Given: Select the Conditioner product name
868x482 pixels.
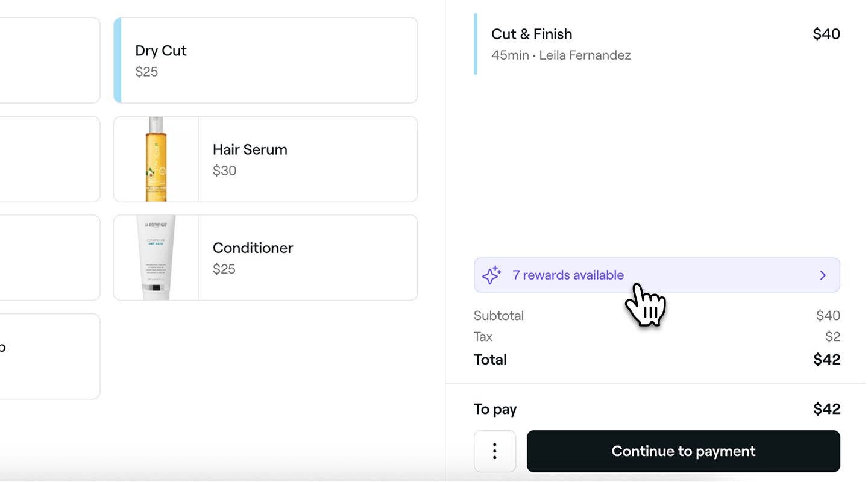Looking at the screenshot, I should coord(253,248).
